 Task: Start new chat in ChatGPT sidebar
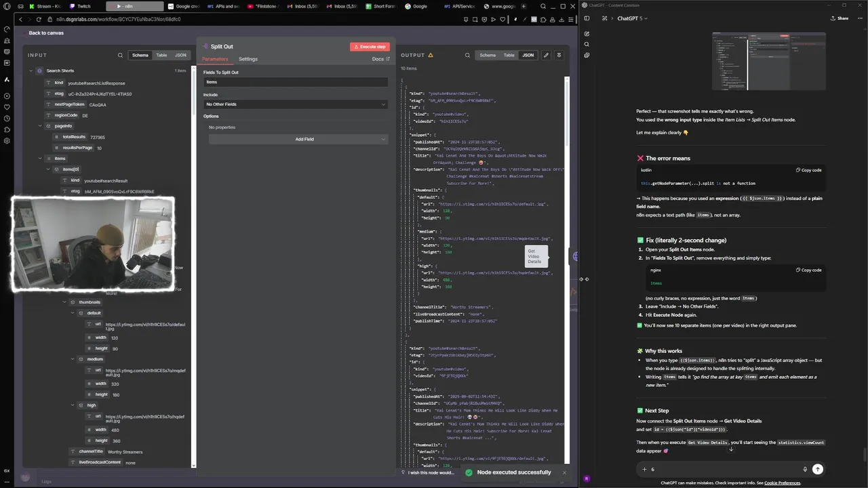[587, 33]
